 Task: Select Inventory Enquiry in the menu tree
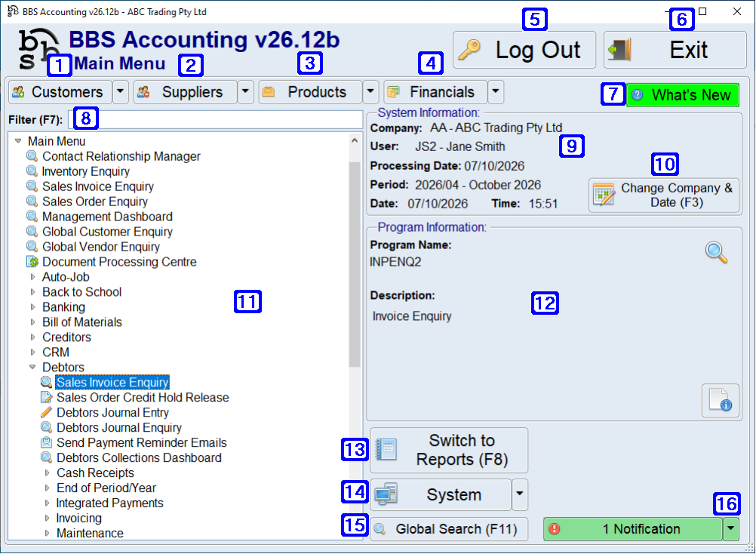point(86,171)
